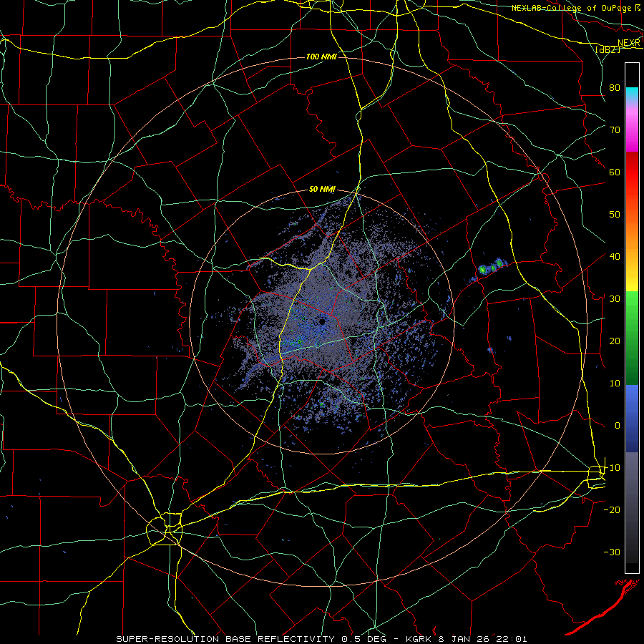Click the black radar site dot at center
The width and height of the screenshot is (644, 644).
point(323,321)
